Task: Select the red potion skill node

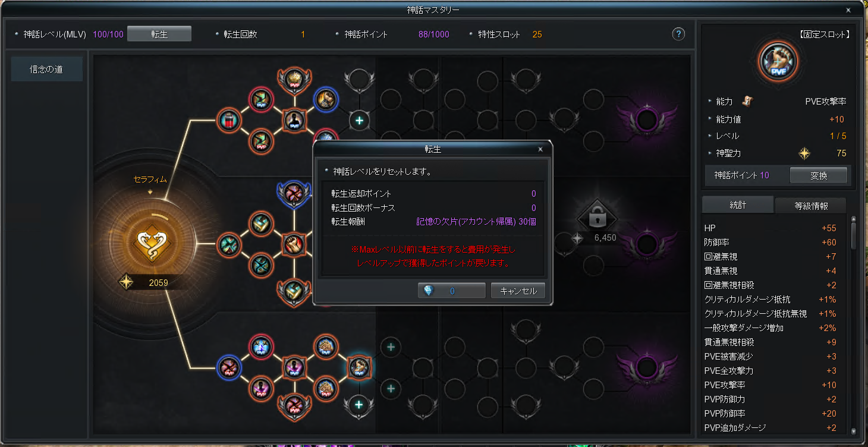Action: click(229, 121)
